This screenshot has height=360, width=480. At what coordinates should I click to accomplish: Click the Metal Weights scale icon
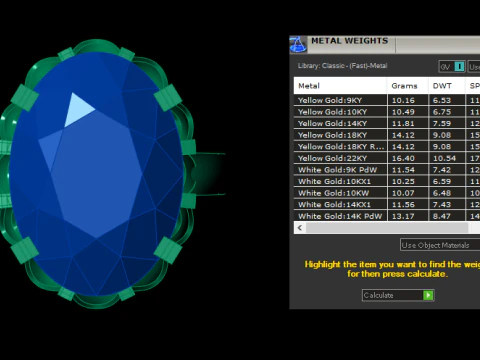(x=298, y=44)
